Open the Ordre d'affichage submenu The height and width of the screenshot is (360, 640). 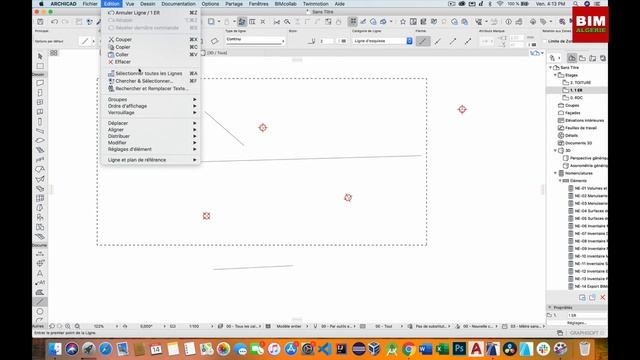151,106
